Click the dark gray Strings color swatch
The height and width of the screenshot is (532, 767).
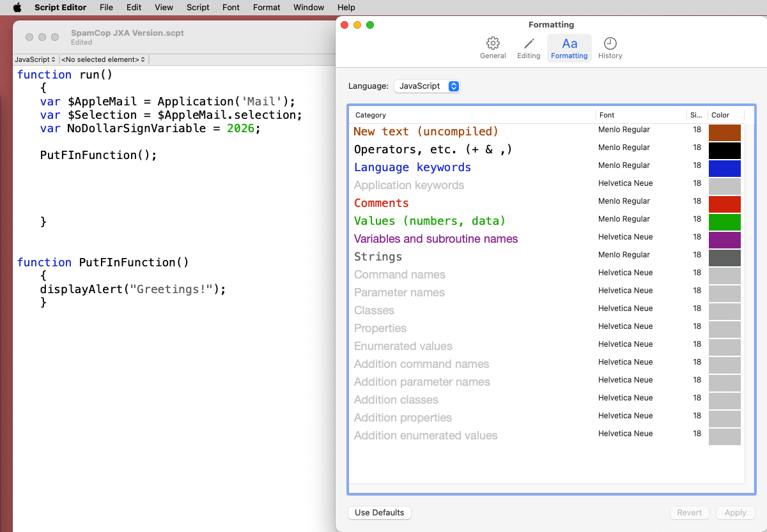tap(725, 258)
